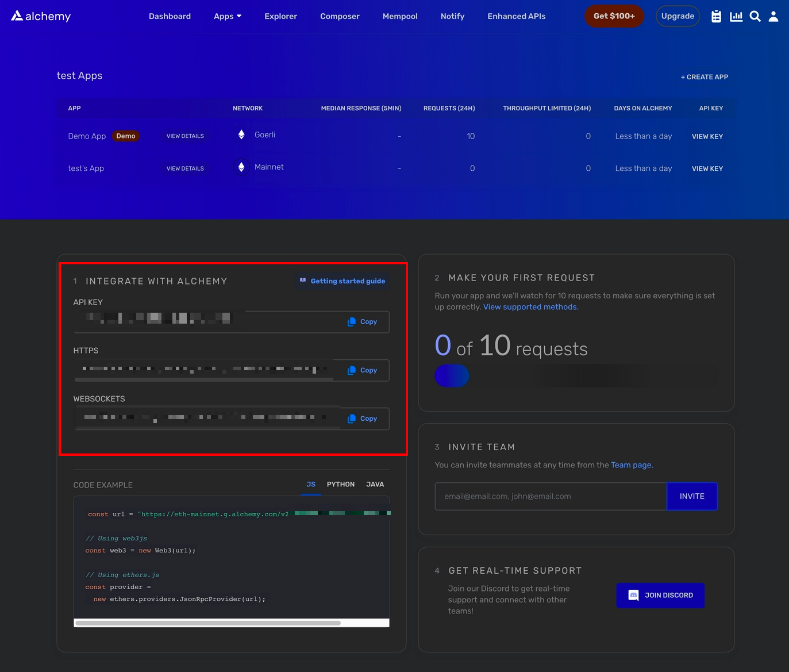789x672 pixels.
Task: Click the code example horizontal scrollbar
Action: (208, 623)
